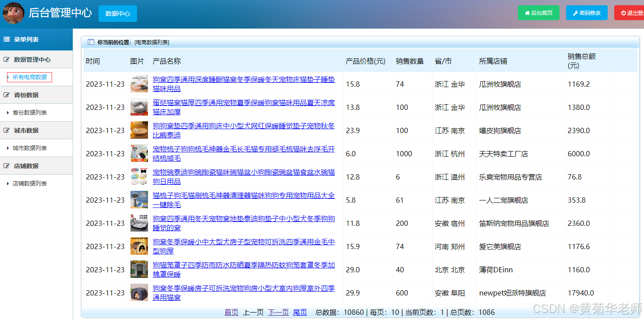
Task: Click the 北京 北京 location cell
Action: tap(450, 270)
